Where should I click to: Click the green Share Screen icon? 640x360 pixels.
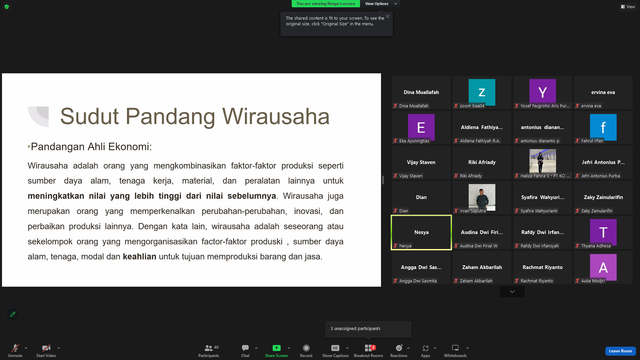tap(276, 348)
